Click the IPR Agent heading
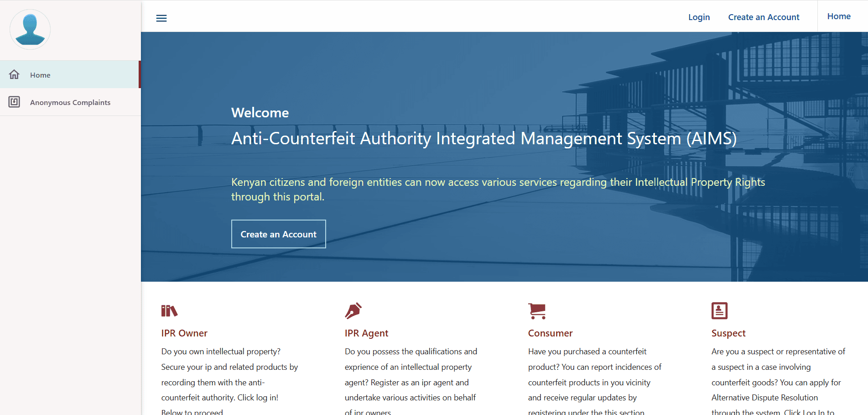868x415 pixels. pos(366,333)
